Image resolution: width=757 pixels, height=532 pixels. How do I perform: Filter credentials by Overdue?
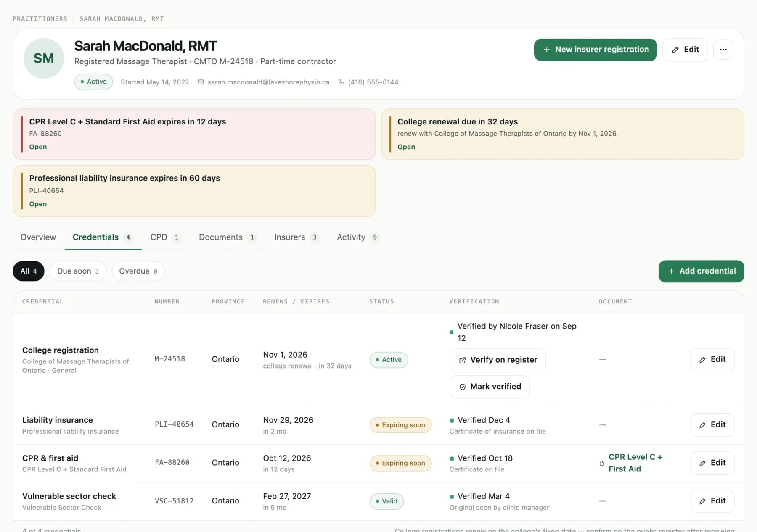pyautogui.click(x=138, y=271)
